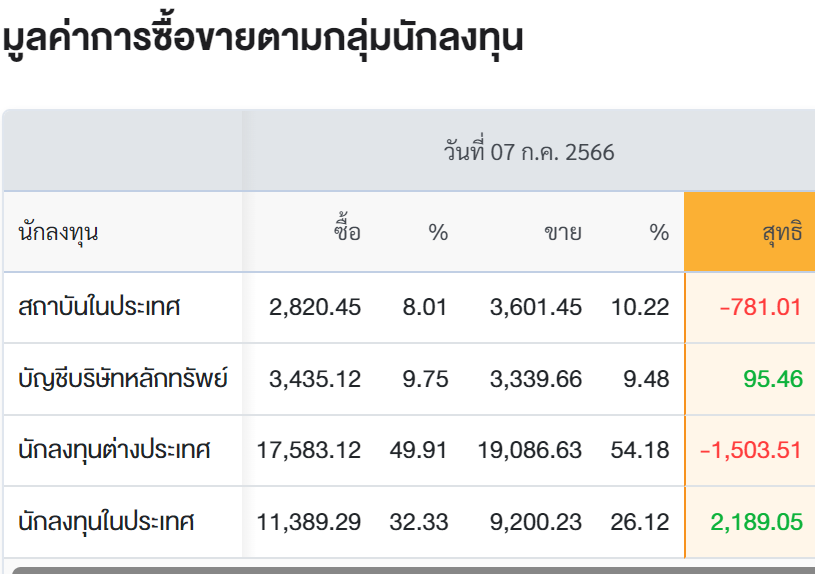Click the sell value 19,086.63
This screenshot has height=574, width=815.
(530, 450)
